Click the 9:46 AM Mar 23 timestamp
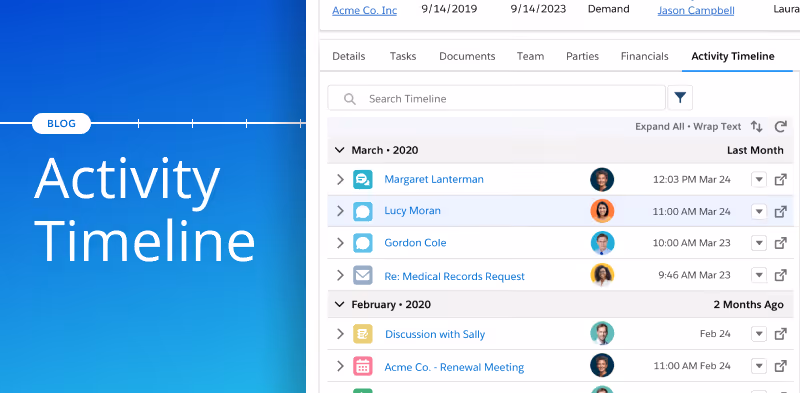The height and width of the screenshot is (393, 800). click(x=694, y=276)
